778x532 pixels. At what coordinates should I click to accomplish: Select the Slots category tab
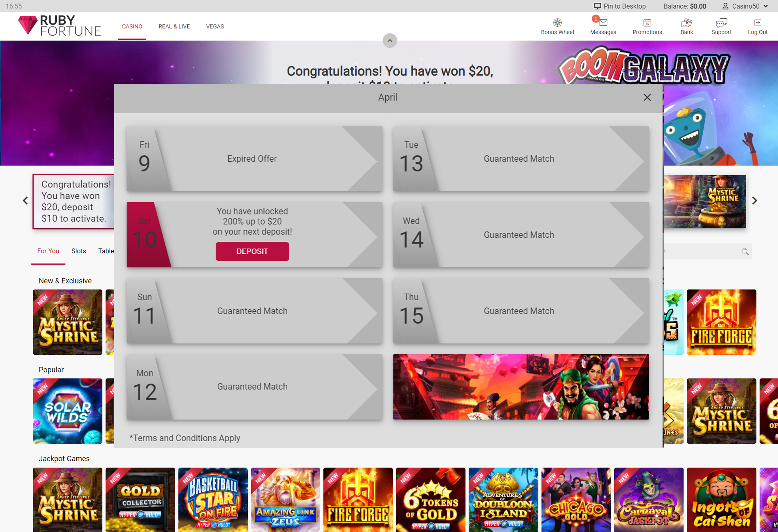pyautogui.click(x=78, y=251)
